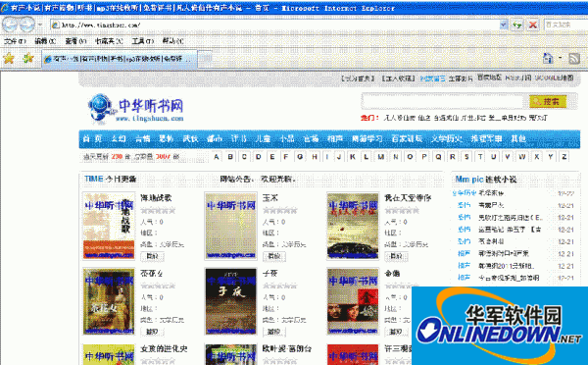
Task: Click the 子夜 book title text
Action: click(x=270, y=274)
